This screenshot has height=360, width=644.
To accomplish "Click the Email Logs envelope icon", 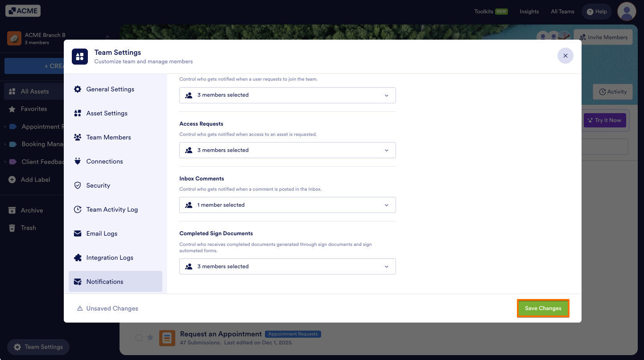I will (78, 233).
